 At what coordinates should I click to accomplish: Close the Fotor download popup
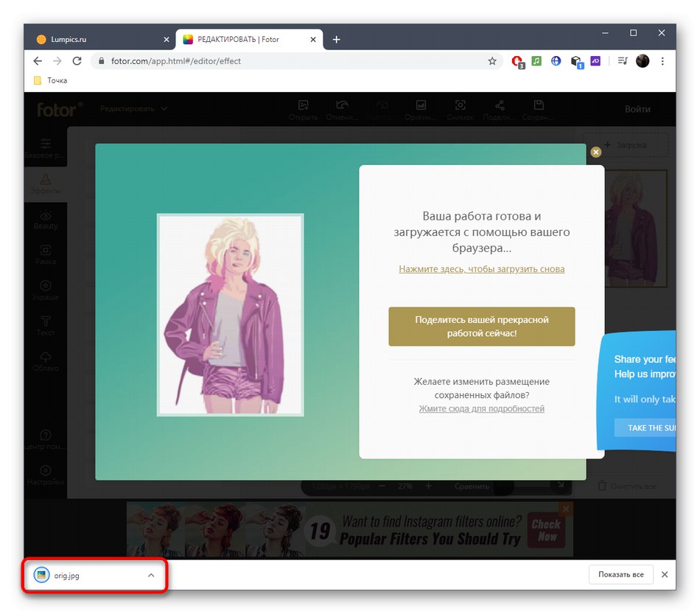pyautogui.click(x=595, y=152)
